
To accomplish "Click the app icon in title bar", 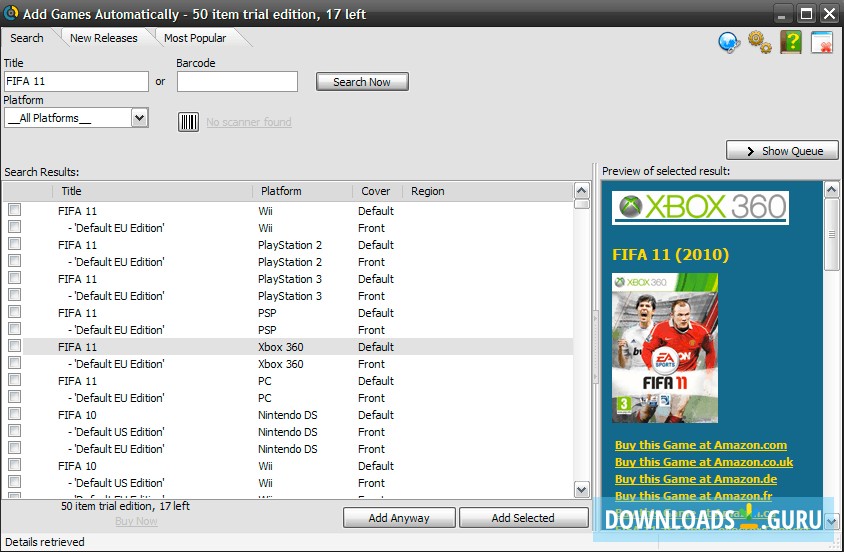I will click(x=11, y=13).
